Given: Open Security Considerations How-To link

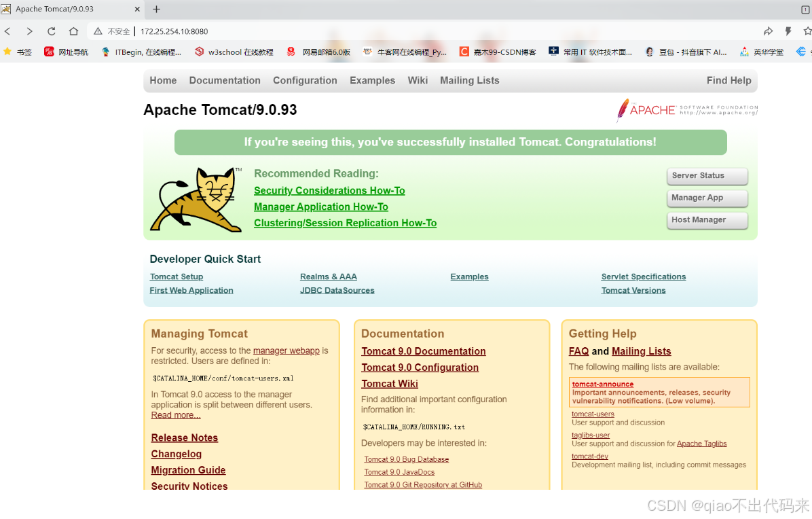Looking at the screenshot, I should pyautogui.click(x=329, y=191).
